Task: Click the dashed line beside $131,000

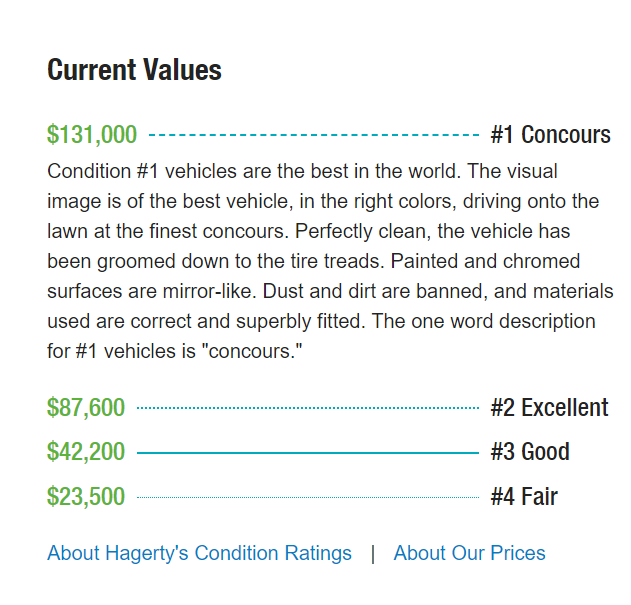Action: coord(313,134)
